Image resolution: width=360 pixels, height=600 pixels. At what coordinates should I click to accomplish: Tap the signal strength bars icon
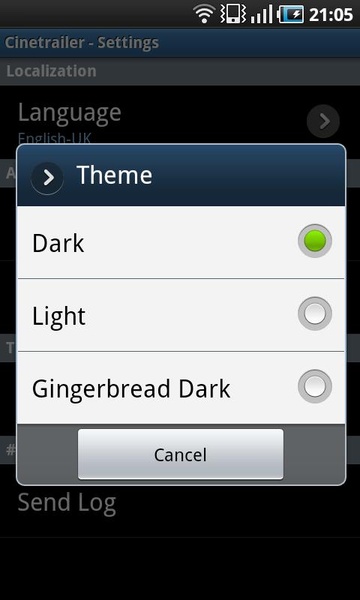click(262, 14)
